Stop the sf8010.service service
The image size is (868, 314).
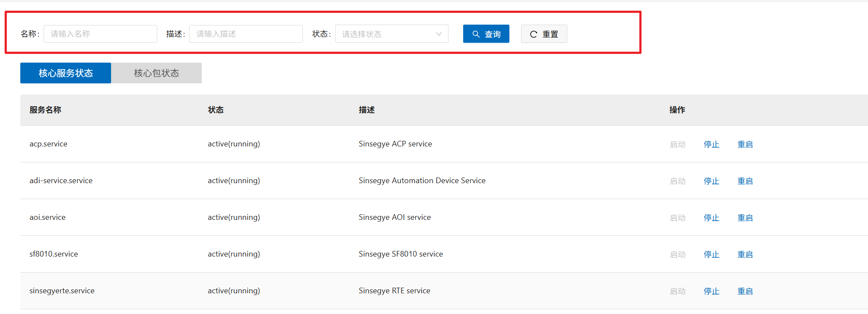coord(711,254)
